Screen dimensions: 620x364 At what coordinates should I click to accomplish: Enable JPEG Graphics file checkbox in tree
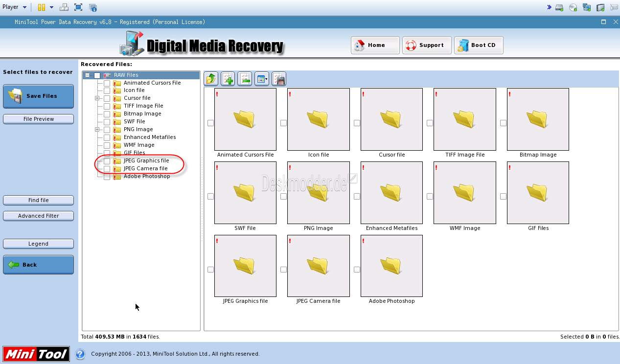(x=107, y=161)
